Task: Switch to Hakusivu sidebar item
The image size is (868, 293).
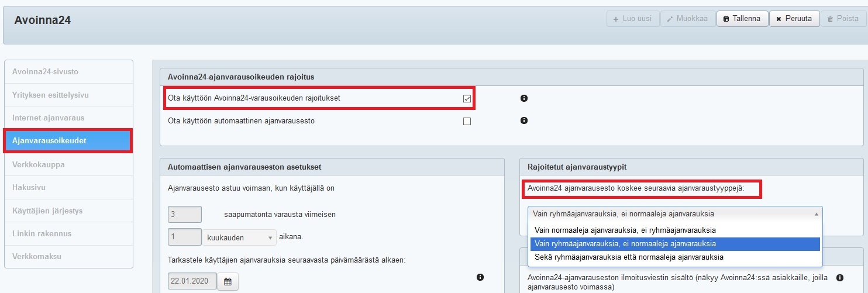Action: tap(29, 188)
